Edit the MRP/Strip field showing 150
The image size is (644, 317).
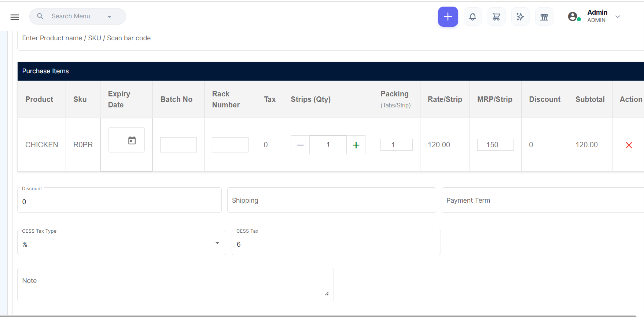(x=496, y=145)
